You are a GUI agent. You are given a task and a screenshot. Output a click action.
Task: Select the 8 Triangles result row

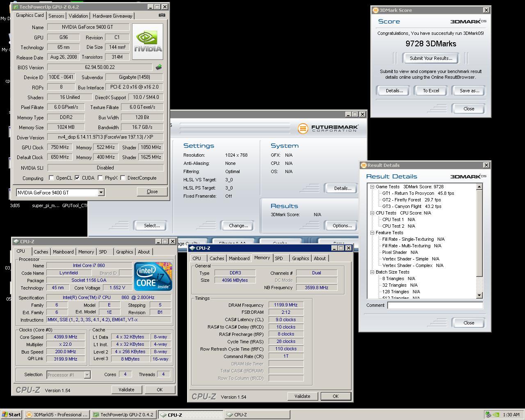(398, 278)
